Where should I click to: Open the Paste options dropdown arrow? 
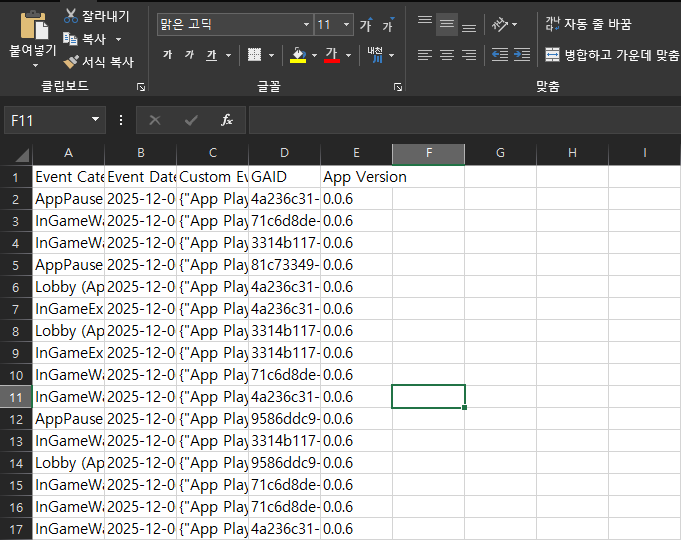(36, 66)
